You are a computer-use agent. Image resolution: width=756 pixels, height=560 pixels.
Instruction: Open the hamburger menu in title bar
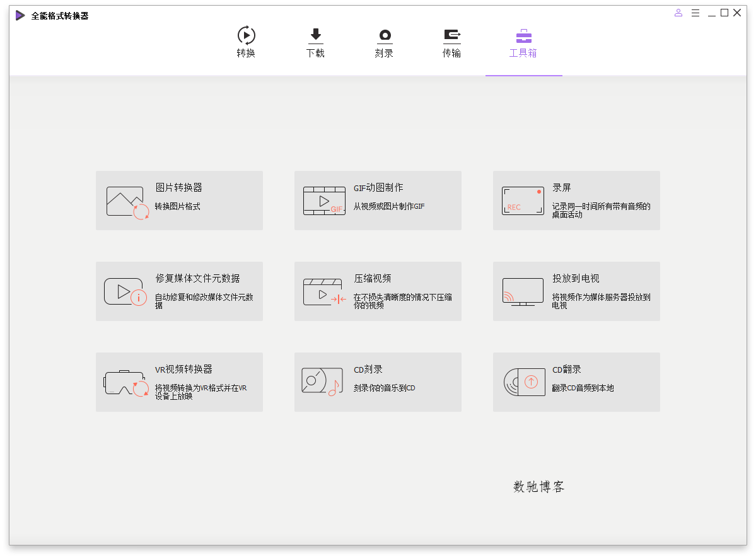[x=695, y=13]
